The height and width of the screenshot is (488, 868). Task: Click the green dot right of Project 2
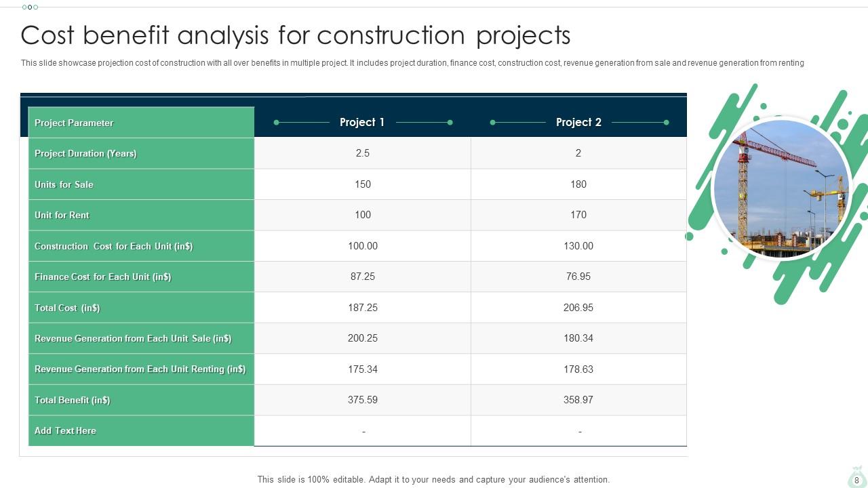665,123
